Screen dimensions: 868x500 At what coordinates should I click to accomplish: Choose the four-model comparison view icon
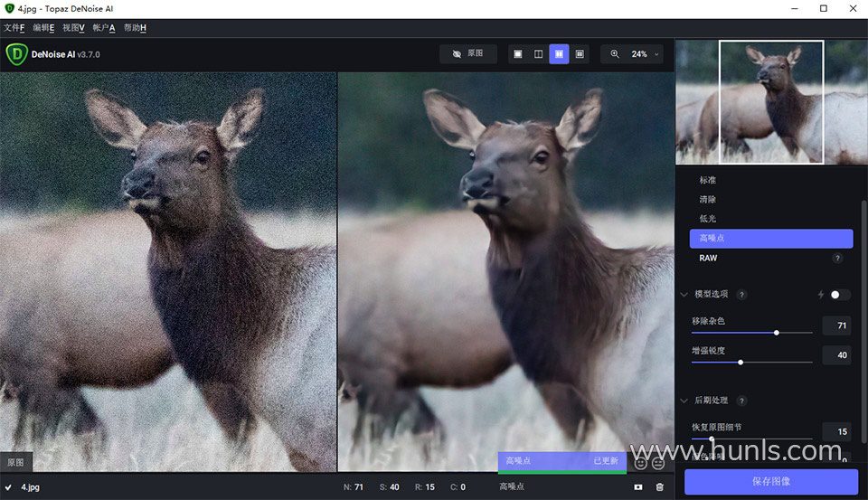click(580, 54)
